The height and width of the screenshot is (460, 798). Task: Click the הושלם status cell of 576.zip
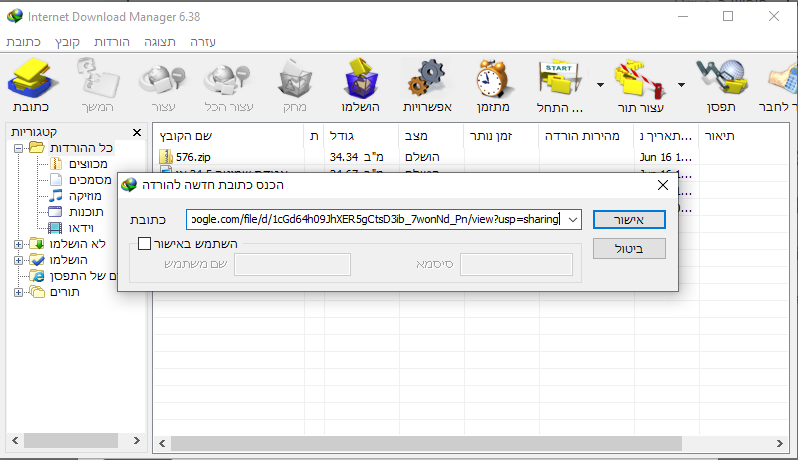point(422,157)
